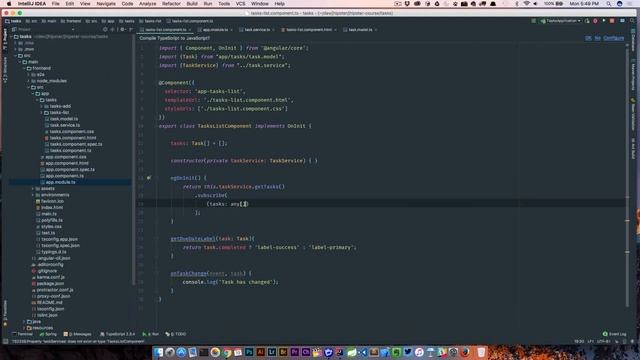The image size is (640, 360).
Task: Click the Run with Coverage icon in run toolbar
Action: [604, 21]
